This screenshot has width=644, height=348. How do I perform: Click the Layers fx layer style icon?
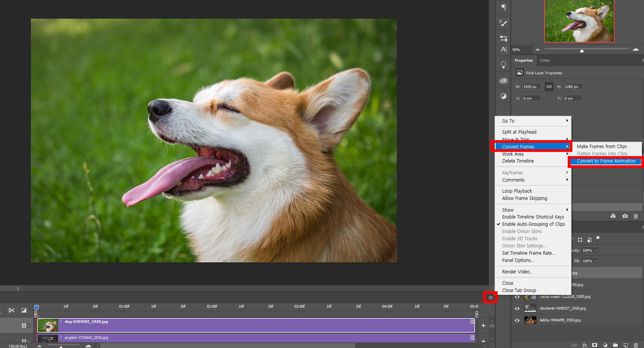click(x=585, y=345)
